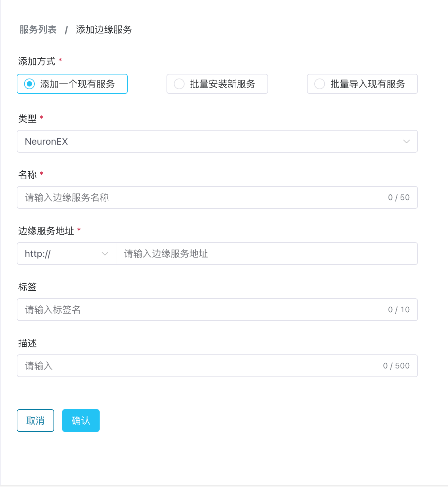Click the http:// dropdown chevron icon
The height and width of the screenshot is (487, 448).
[x=105, y=254]
